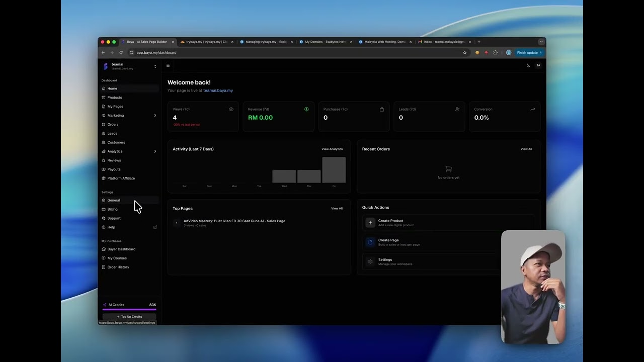Click the Products box icon in sidebar
The width and height of the screenshot is (644, 362).
point(104,98)
